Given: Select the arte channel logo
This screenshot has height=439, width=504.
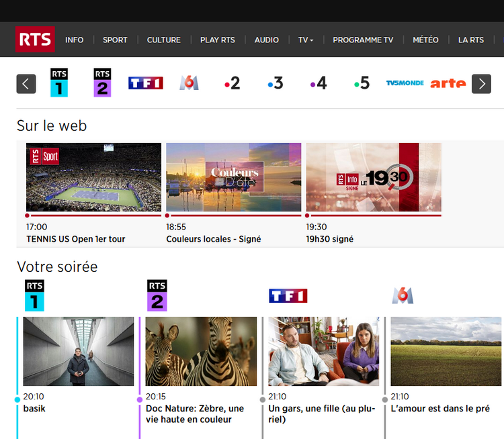Looking at the screenshot, I should (448, 83).
